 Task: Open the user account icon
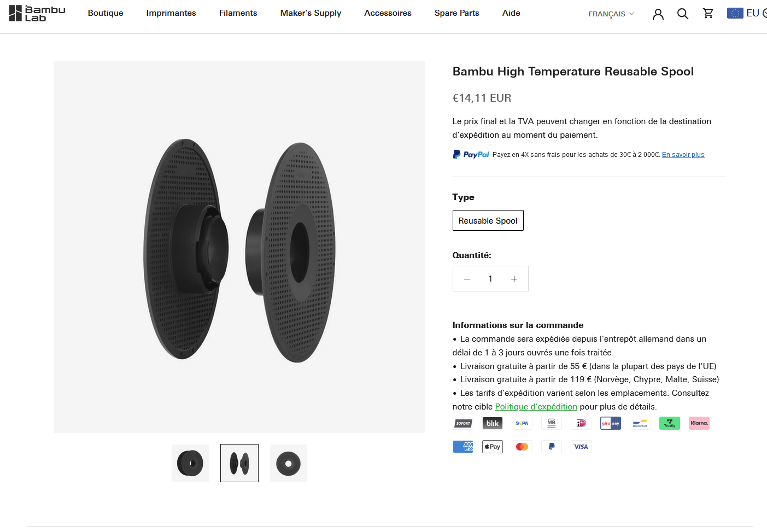point(658,14)
